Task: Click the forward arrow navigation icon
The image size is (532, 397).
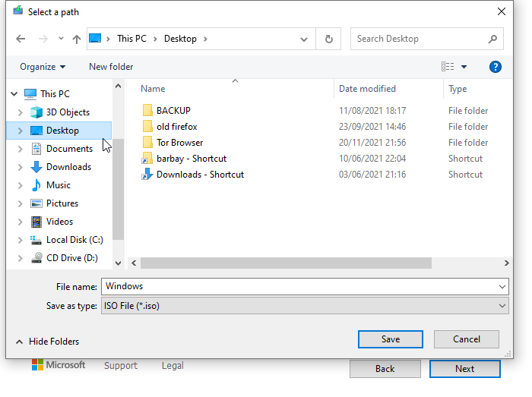Action: coord(43,39)
